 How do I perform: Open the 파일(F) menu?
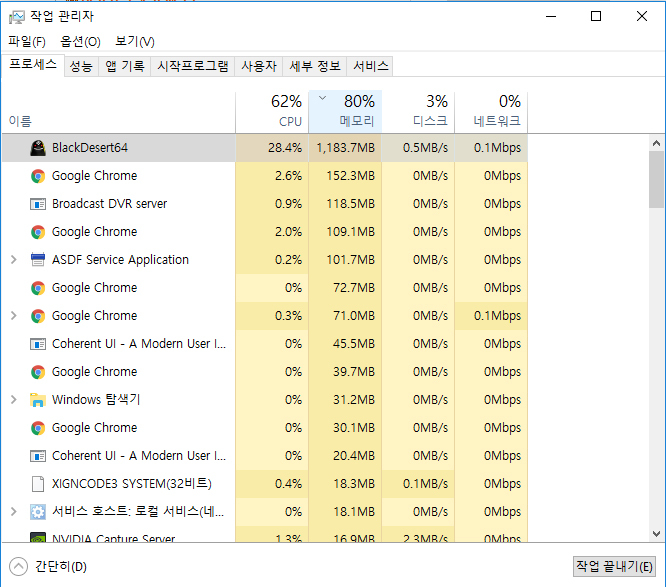click(27, 42)
